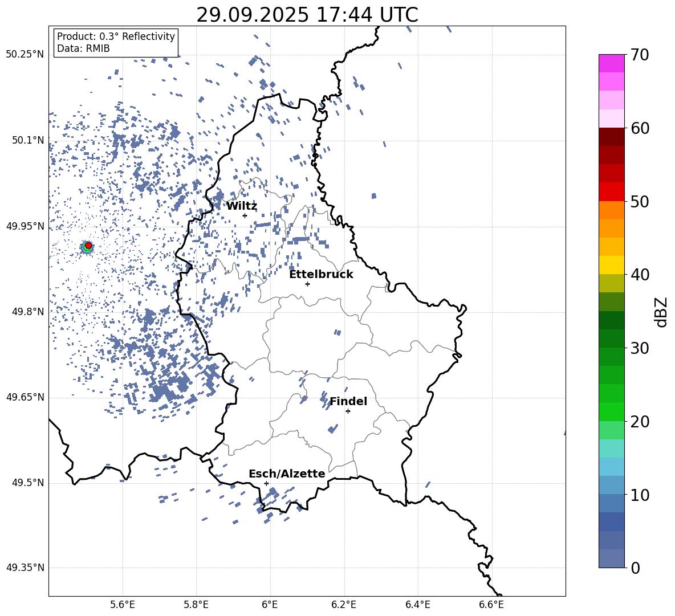The width and height of the screenshot is (675, 616).
Task: Click the Esch/Alzette station cross marker
Action: point(266,483)
